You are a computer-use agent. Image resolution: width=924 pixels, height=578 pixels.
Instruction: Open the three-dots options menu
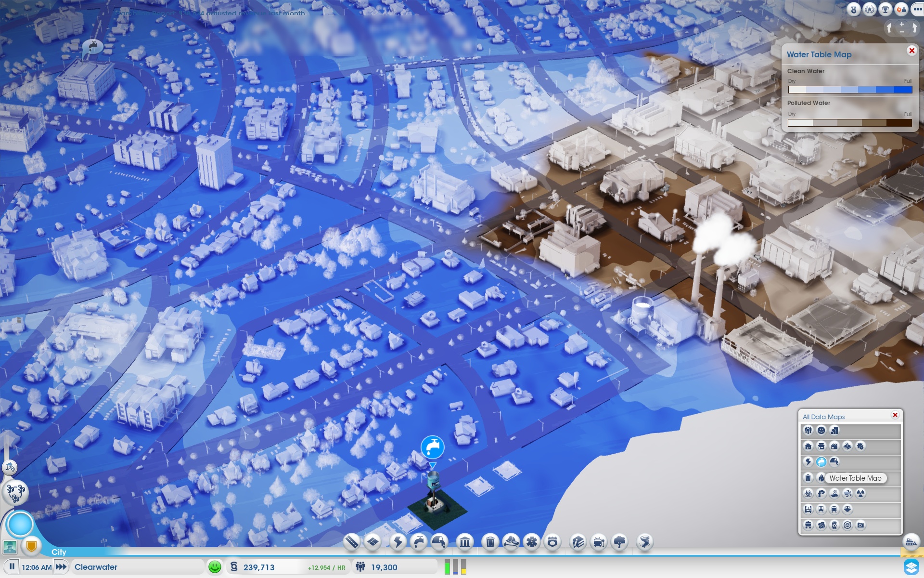917,9
